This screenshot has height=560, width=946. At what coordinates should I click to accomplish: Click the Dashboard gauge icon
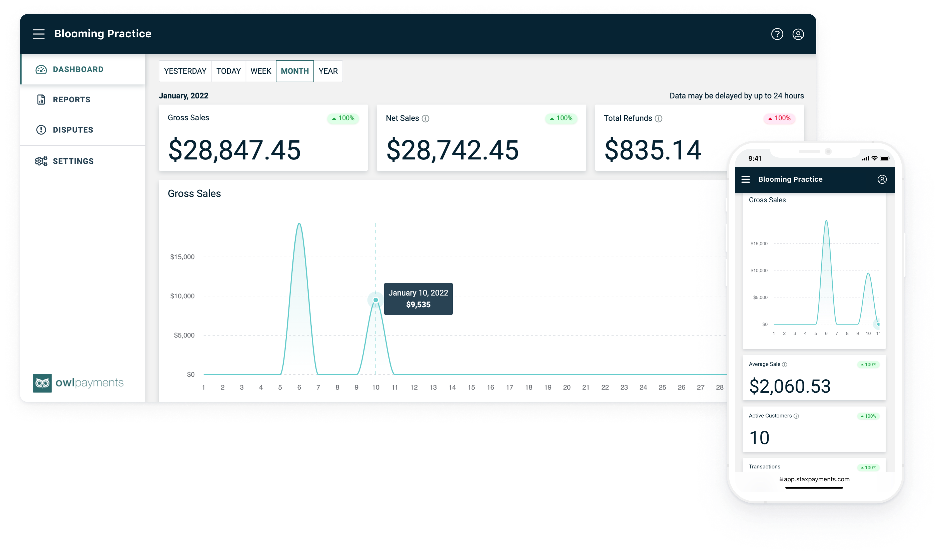pos(41,69)
